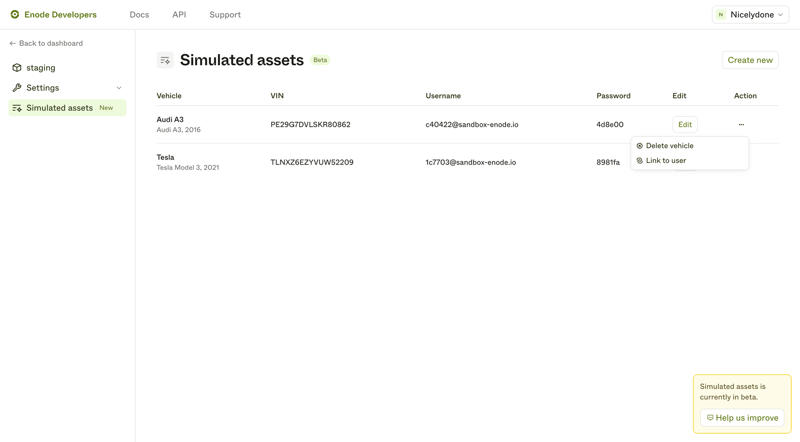This screenshot has width=800, height=442.
Task: Click password 8981fa
Action: [608, 162]
